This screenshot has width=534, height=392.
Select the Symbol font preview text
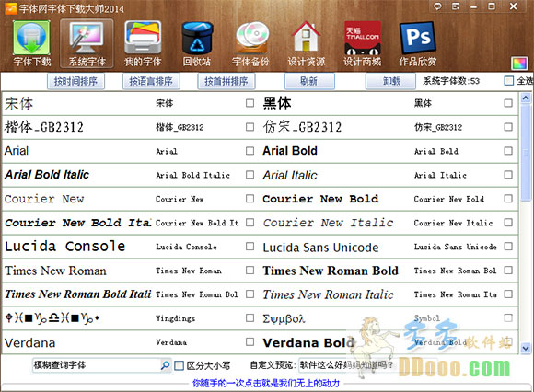pyautogui.click(x=284, y=318)
